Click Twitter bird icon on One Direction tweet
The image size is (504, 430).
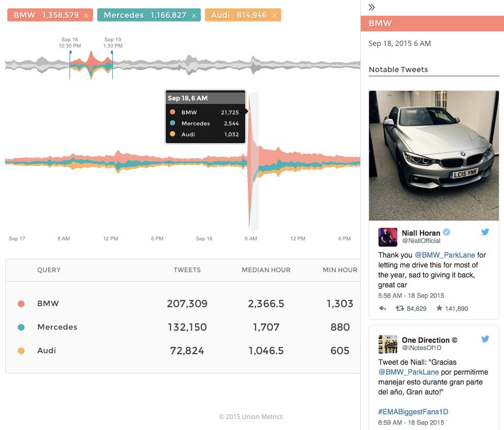485,339
